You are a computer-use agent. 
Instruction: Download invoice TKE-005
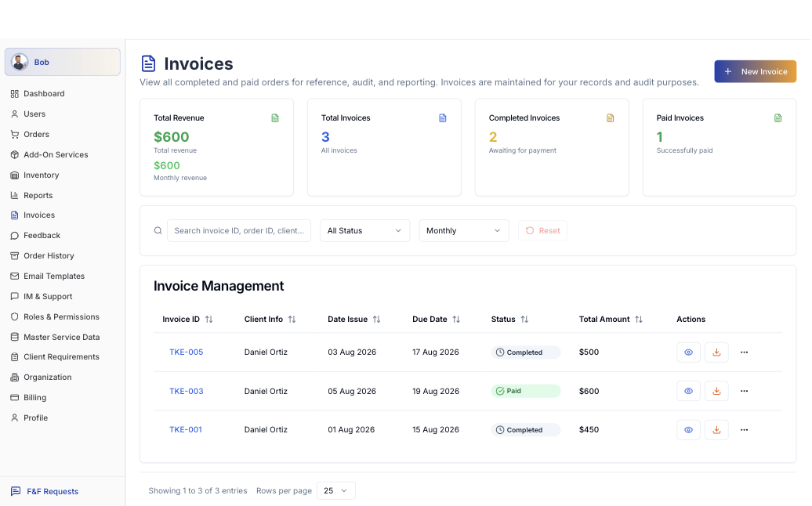pyautogui.click(x=716, y=352)
